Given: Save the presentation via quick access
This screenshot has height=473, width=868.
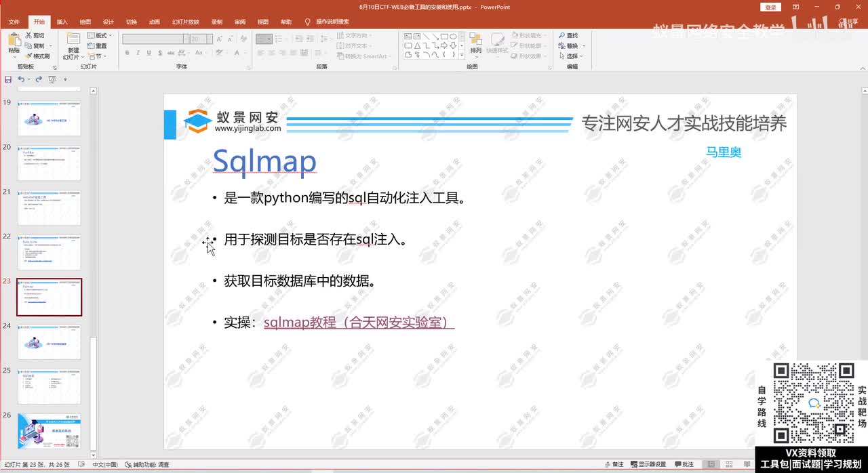Looking at the screenshot, I should point(8,79).
